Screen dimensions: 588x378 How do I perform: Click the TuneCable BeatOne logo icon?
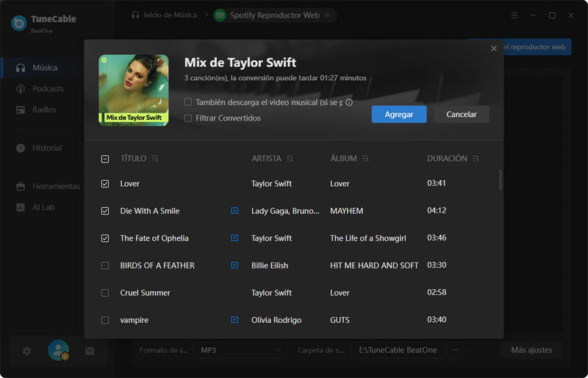coord(19,23)
